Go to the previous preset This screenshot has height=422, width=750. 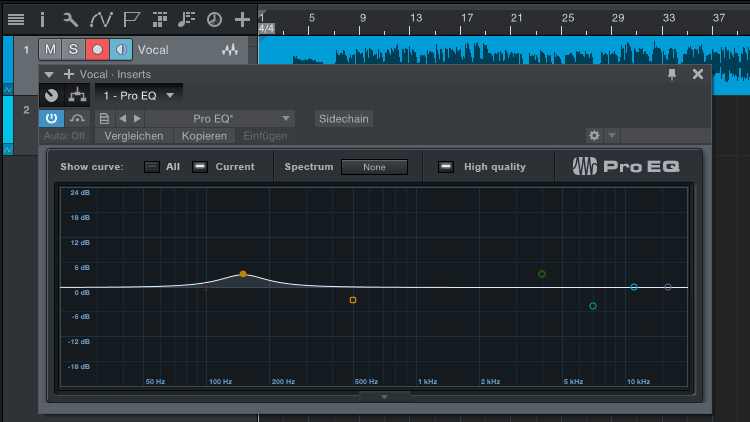click(x=122, y=119)
